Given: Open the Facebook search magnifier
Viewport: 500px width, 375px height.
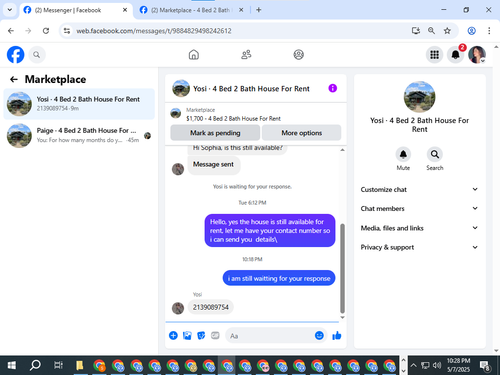Looking at the screenshot, I should pyautogui.click(x=37, y=55).
